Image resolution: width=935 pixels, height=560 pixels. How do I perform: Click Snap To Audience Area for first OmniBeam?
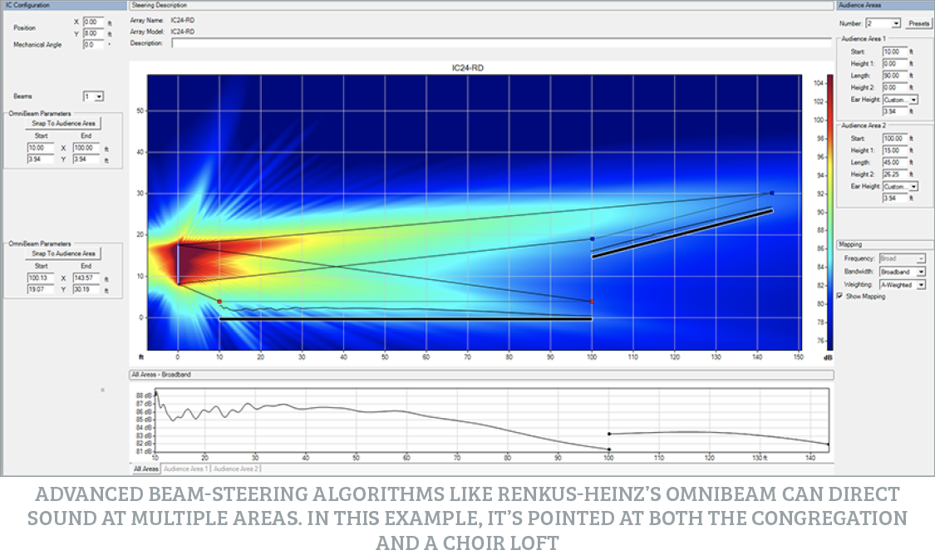pos(64,123)
